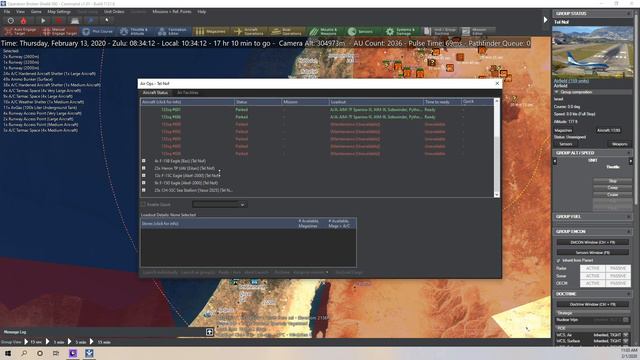Open the Formation Editor toolbar icon

[173, 31]
